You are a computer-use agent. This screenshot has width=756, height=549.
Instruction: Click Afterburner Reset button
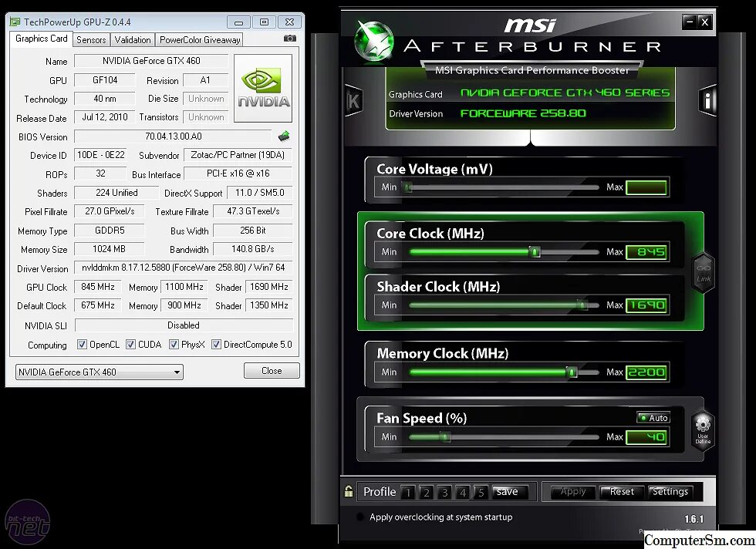pyautogui.click(x=622, y=492)
